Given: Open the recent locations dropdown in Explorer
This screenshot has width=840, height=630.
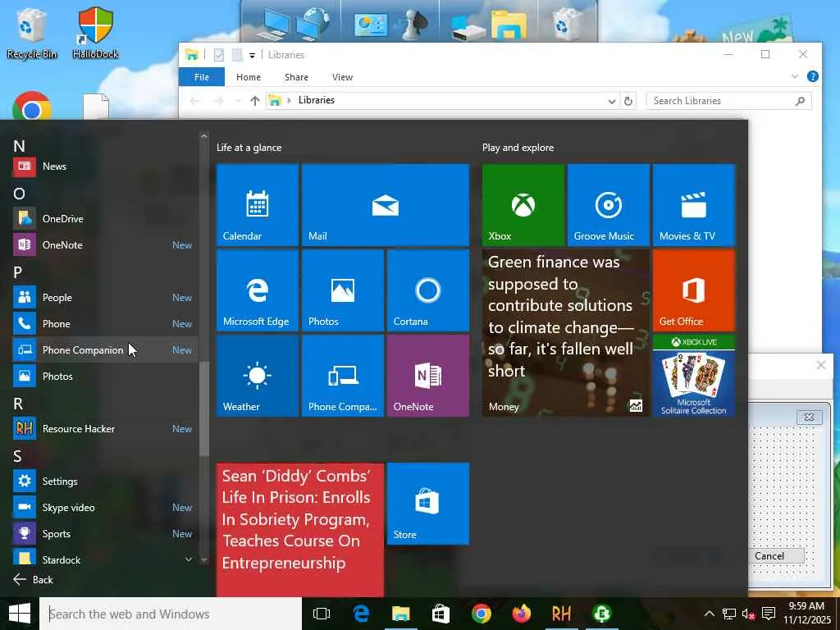Looking at the screenshot, I should [237, 101].
